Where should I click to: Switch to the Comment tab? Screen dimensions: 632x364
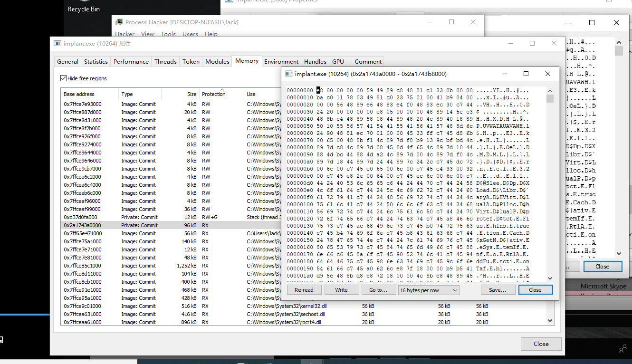(368, 62)
